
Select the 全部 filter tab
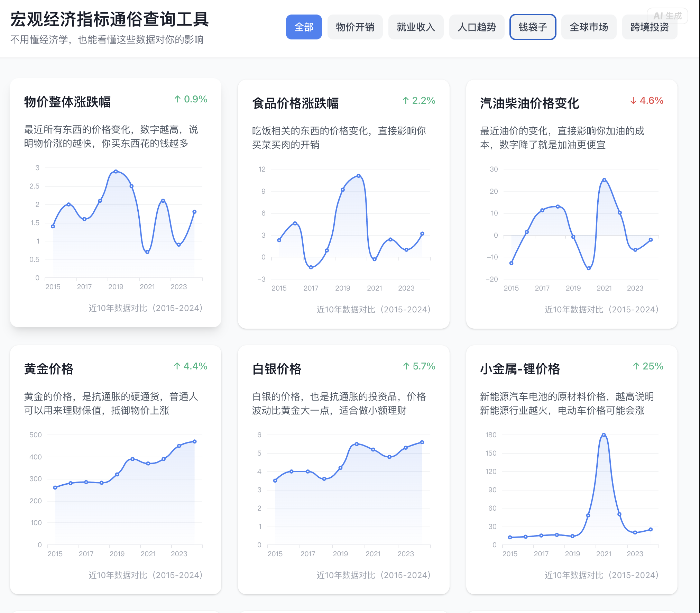coord(304,27)
